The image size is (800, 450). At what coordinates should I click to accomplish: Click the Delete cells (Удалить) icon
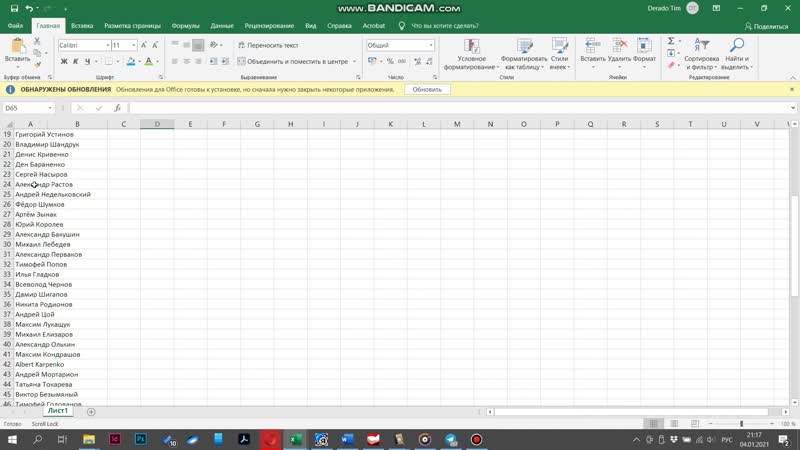pos(619,47)
